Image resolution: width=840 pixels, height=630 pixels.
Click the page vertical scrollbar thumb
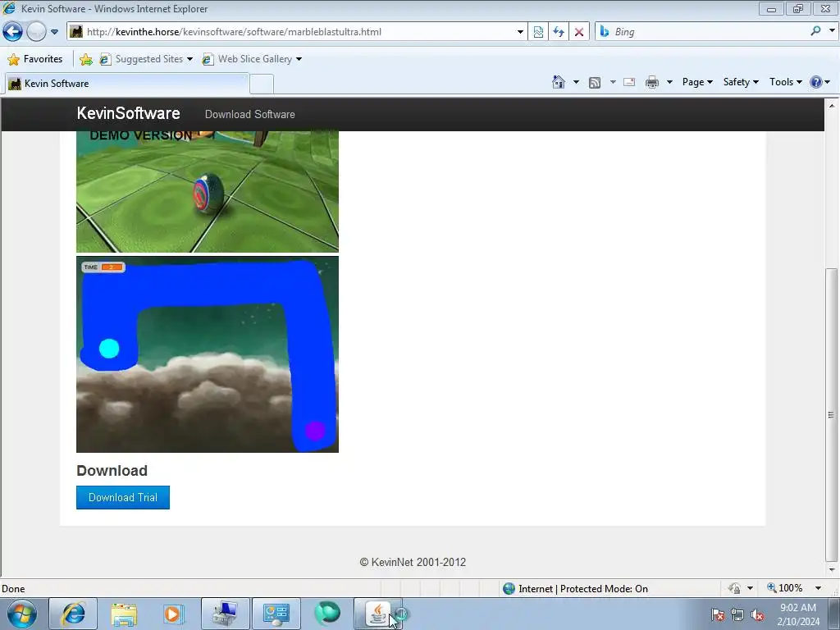point(832,414)
